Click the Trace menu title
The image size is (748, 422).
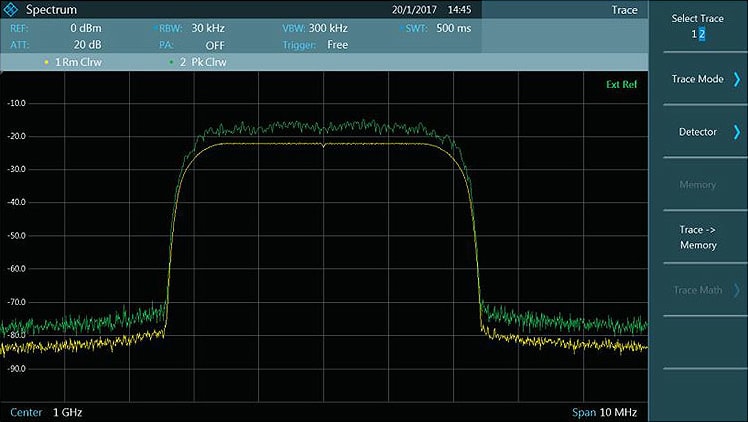pos(624,10)
